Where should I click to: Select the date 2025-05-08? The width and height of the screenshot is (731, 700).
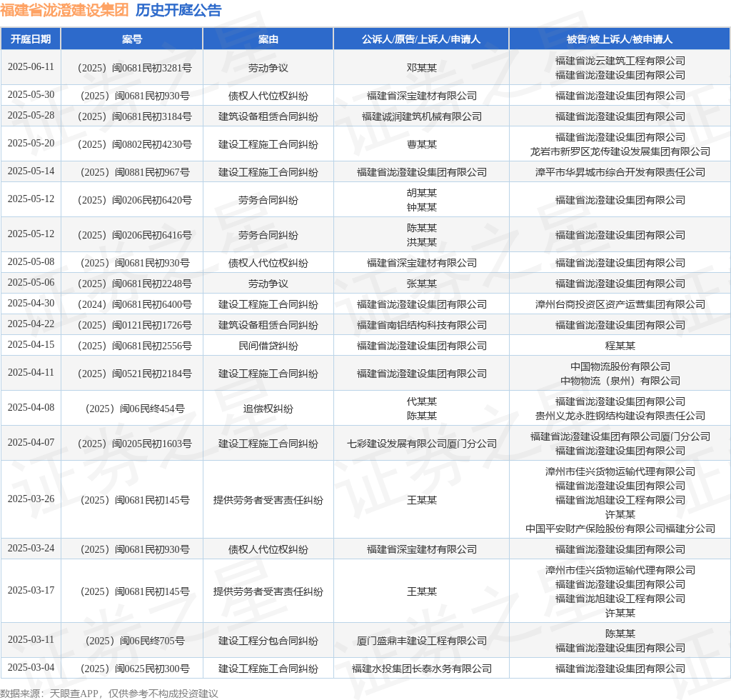pyautogui.click(x=31, y=261)
